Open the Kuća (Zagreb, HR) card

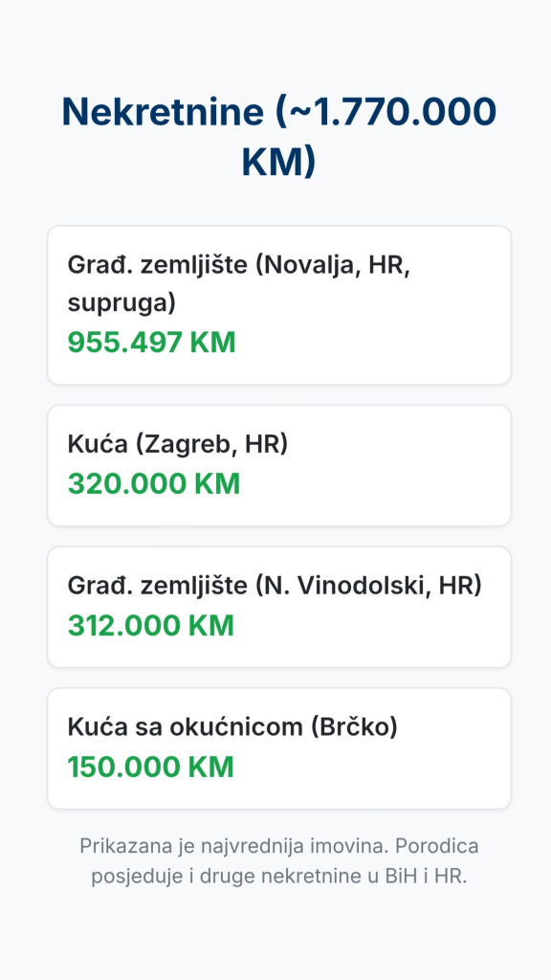pyautogui.click(x=279, y=466)
